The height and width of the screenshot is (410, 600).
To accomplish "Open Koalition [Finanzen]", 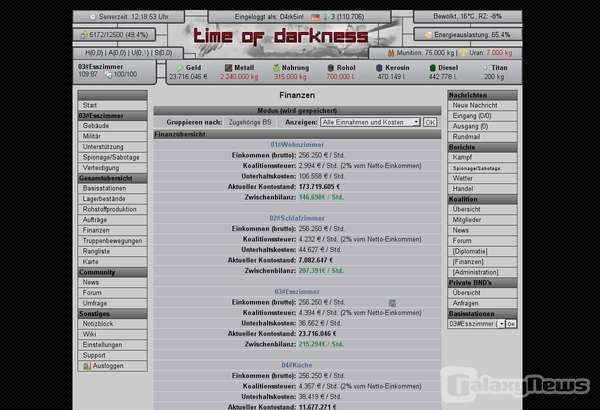I will (x=483, y=262).
